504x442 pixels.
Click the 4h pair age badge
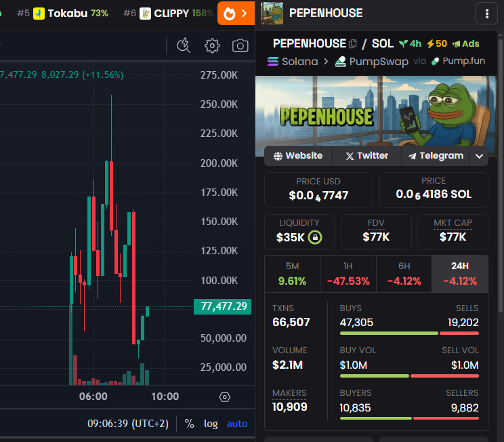click(410, 44)
